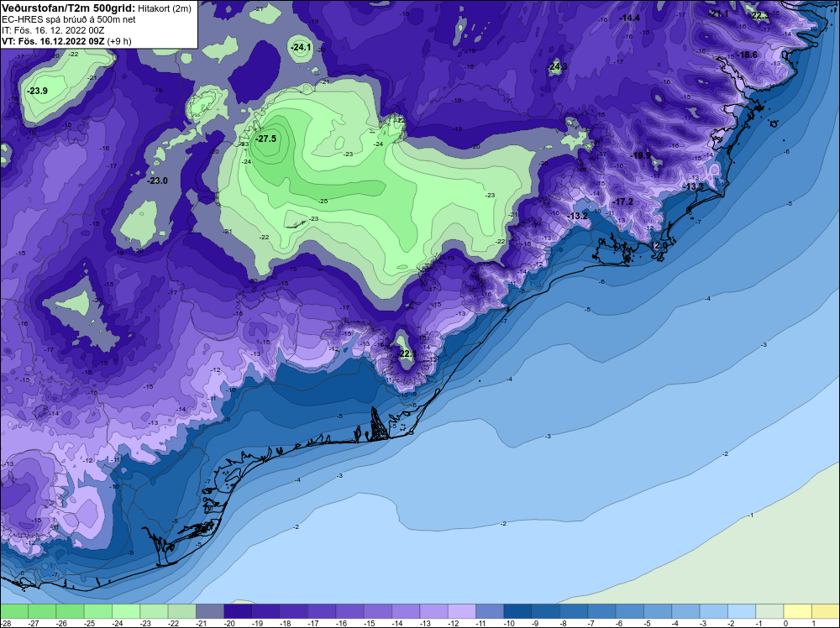
Task: Select the -7 legend swatch
Action: point(601,611)
